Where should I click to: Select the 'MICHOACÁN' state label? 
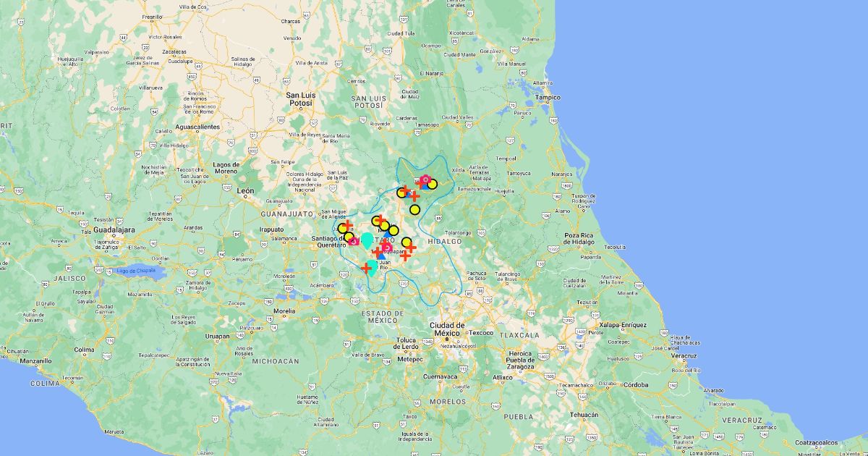pyautogui.click(x=276, y=360)
